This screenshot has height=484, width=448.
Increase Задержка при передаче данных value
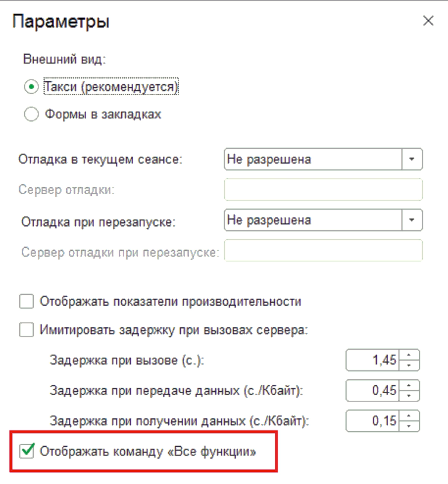coord(409,385)
